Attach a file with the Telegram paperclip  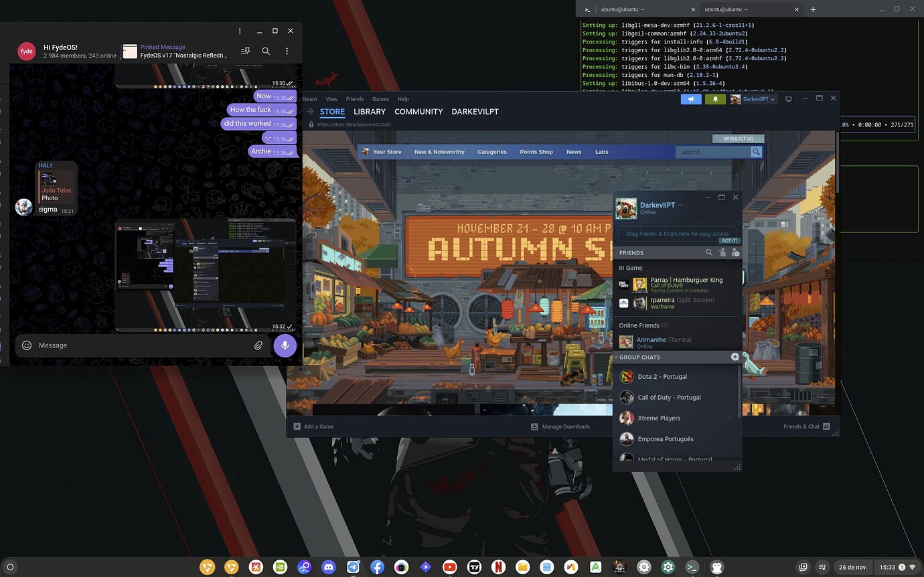click(x=258, y=345)
